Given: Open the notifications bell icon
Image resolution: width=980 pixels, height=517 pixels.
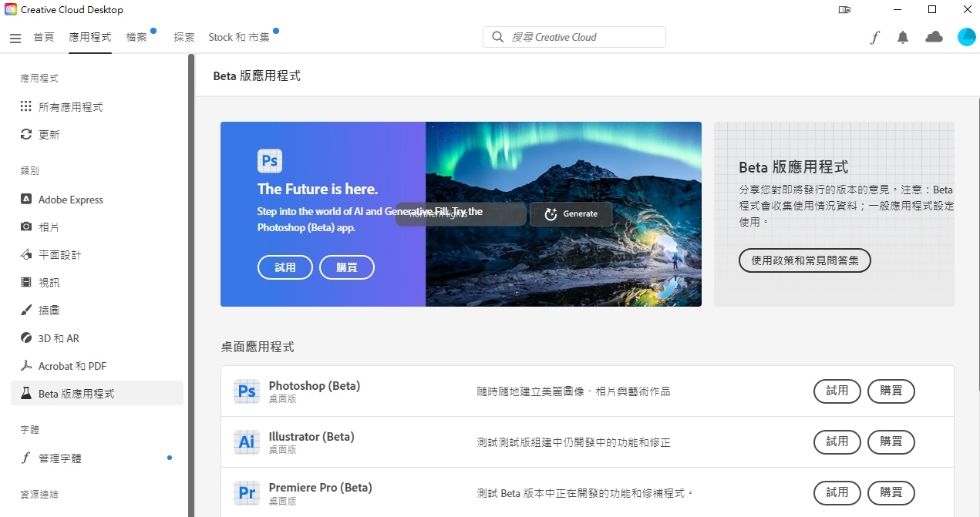Looking at the screenshot, I should coord(903,38).
